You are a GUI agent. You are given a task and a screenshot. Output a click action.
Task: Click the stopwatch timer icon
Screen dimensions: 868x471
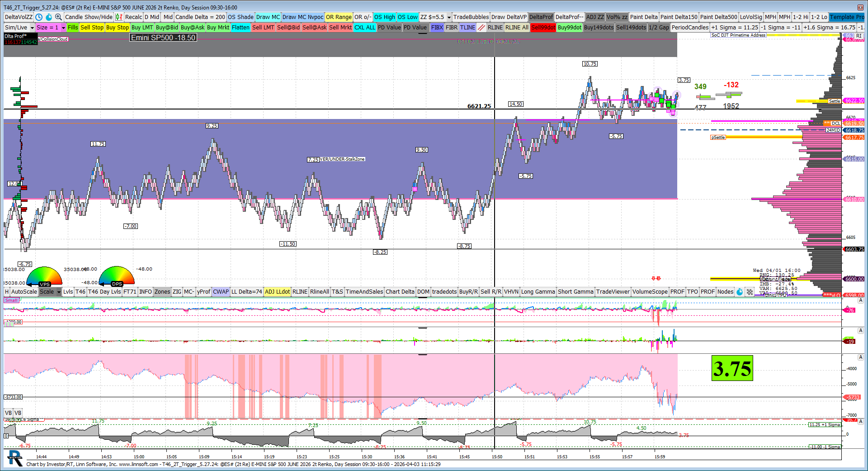(49, 17)
